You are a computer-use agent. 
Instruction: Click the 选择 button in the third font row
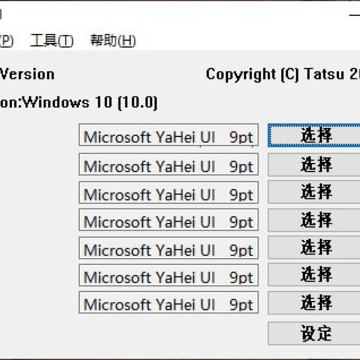[314, 192]
